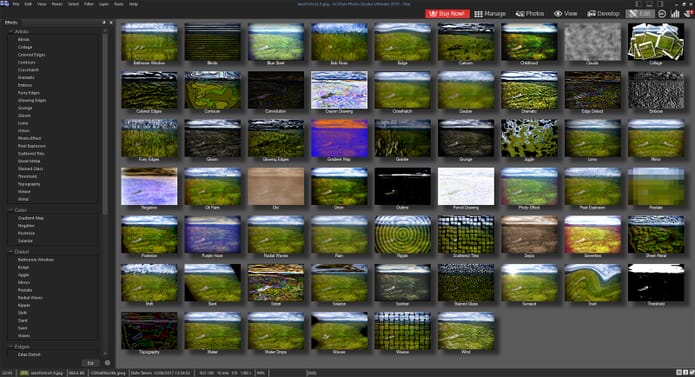Select Radial Waves in the Effects list

click(30, 298)
